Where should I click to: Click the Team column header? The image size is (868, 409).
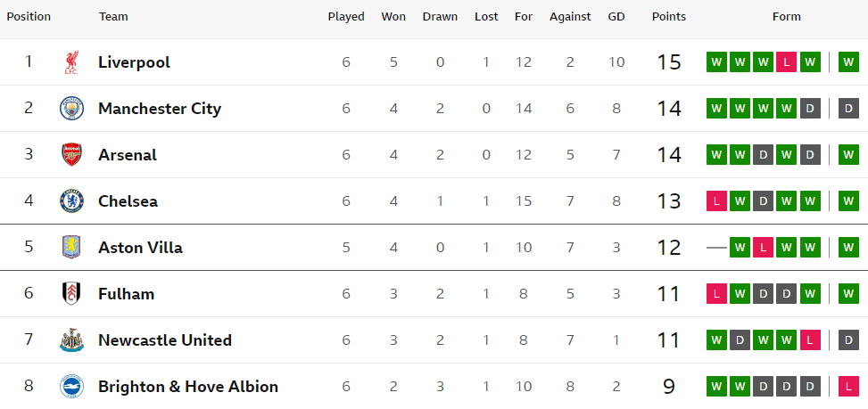tap(113, 17)
